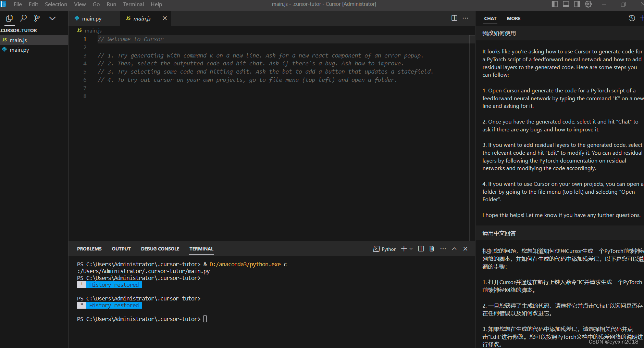
Task: Toggle the bottom panel layout icon
Action: point(566,4)
